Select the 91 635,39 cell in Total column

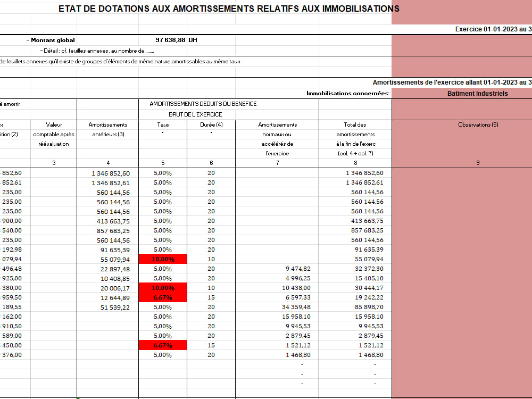369,250
